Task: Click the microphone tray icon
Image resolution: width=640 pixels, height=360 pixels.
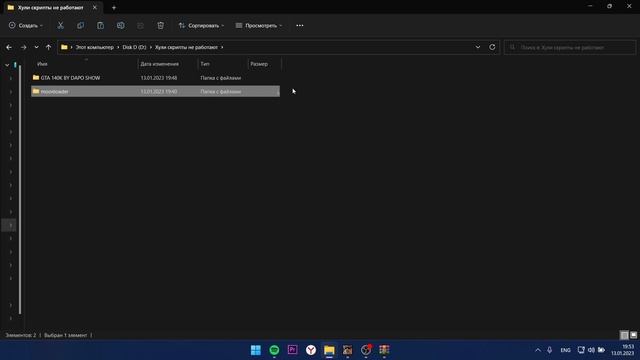Action: [549, 350]
